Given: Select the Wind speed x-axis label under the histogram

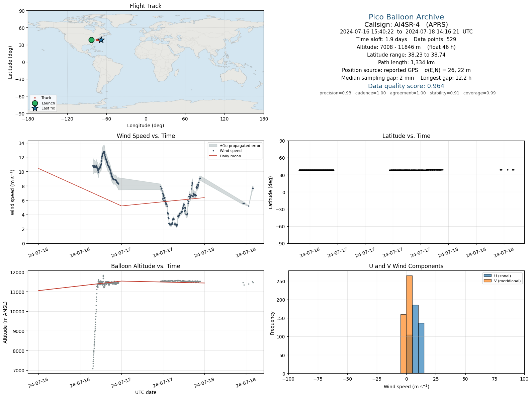Looking at the screenshot, I should point(406,386).
